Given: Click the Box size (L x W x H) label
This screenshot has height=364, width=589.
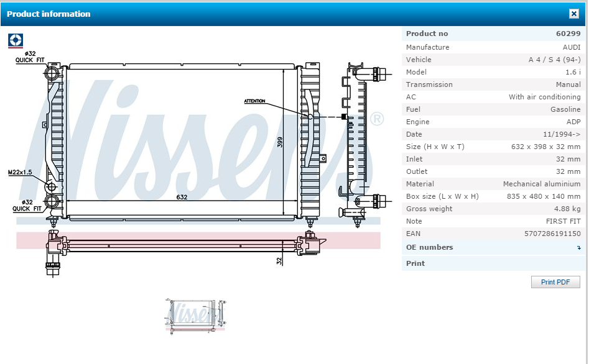Looking at the screenshot, I should click(x=442, y=196).
